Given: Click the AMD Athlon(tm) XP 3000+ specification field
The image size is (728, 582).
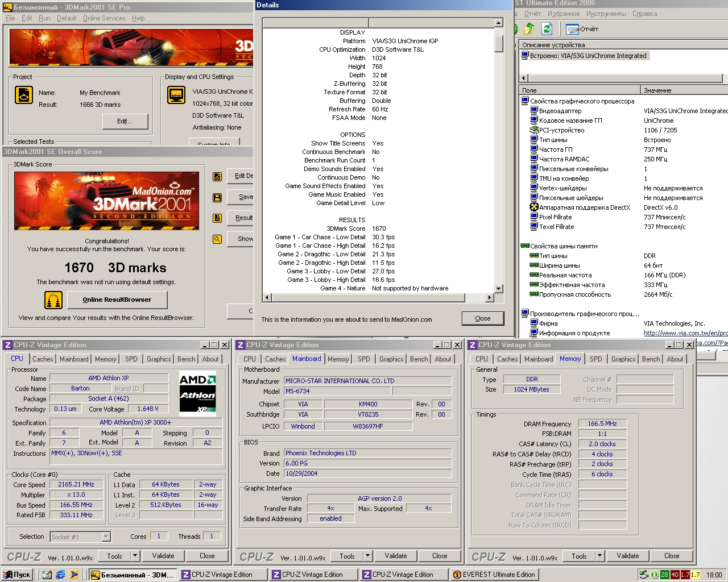Looking at the screenshot, I should coord(135,422).
